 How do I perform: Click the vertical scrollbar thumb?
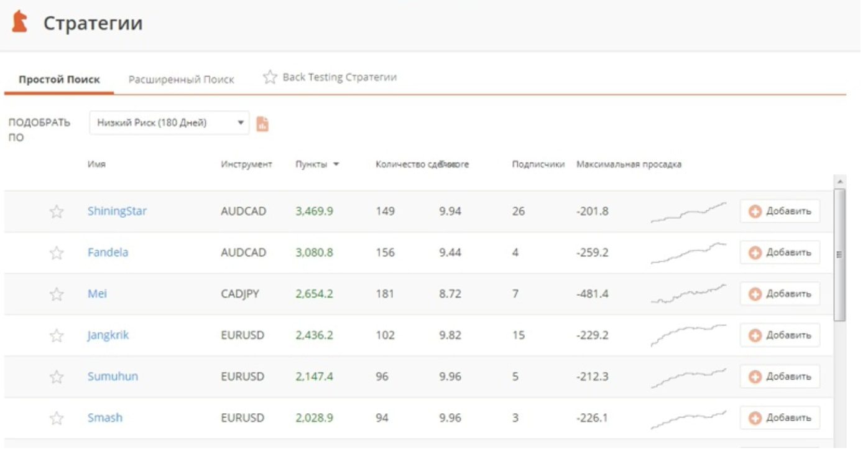(840, 255)
